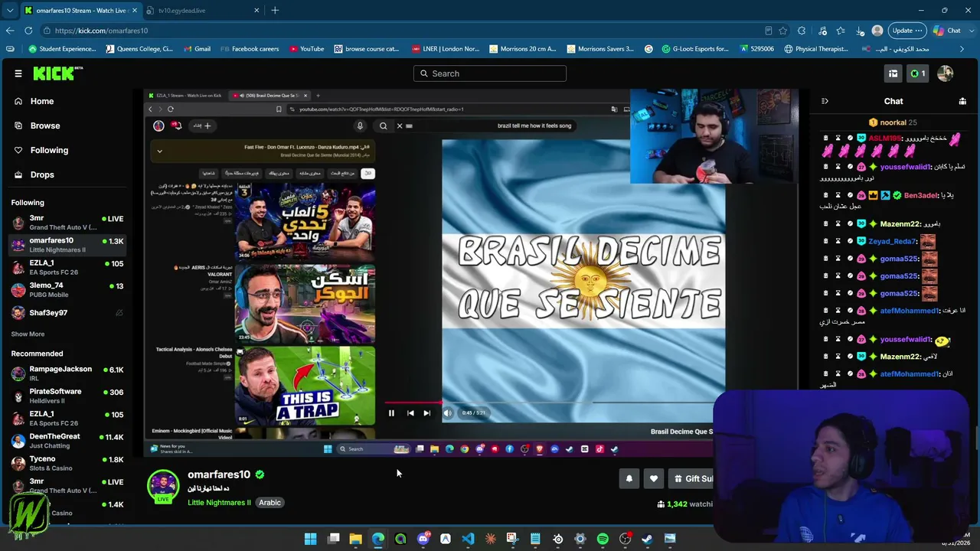Skip to next track in streamed player
This screenshot has width=980, height=551.
click(x=426, y=413)
